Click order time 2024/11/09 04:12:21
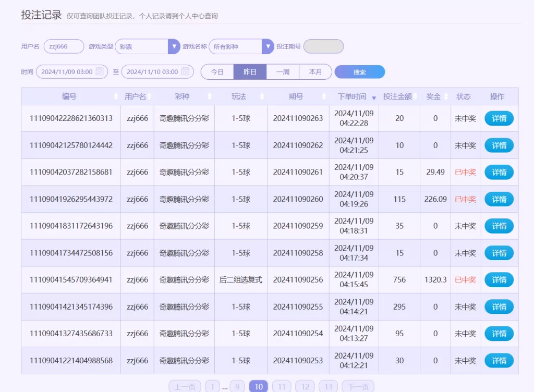 pyautogui.click(x=354, y=361)
